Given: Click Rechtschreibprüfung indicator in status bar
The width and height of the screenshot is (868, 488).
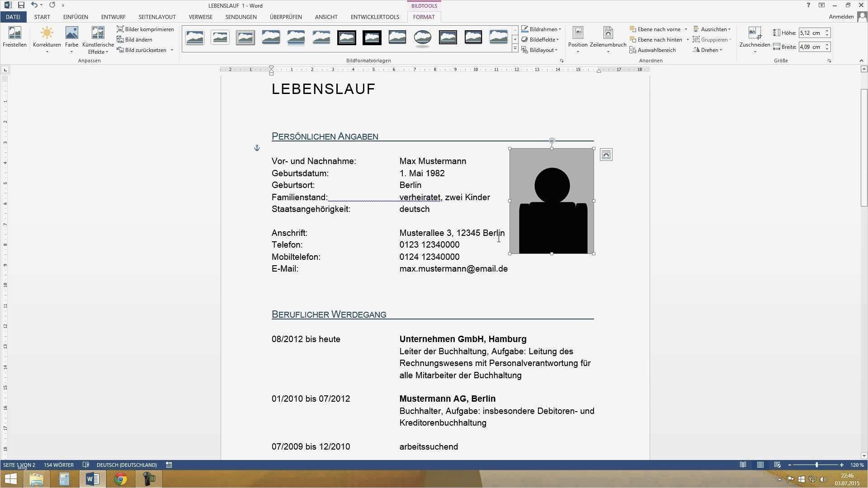Looking at the screenshot, I should pos(86,465).
